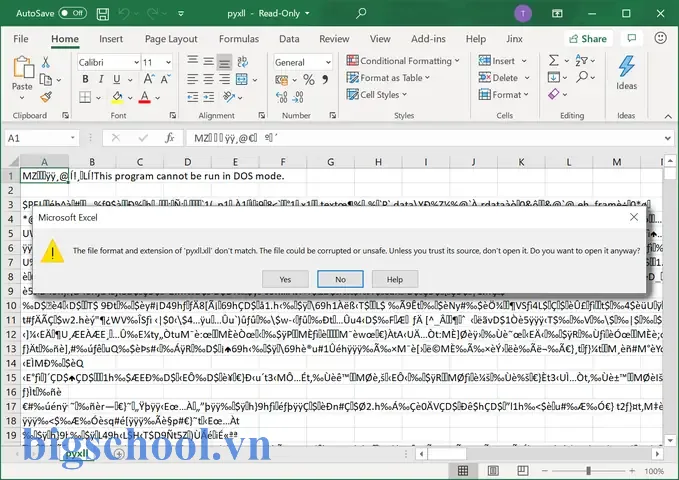Switch to Jinx tab
Screen dimensions: 679x480
(514, 39)
